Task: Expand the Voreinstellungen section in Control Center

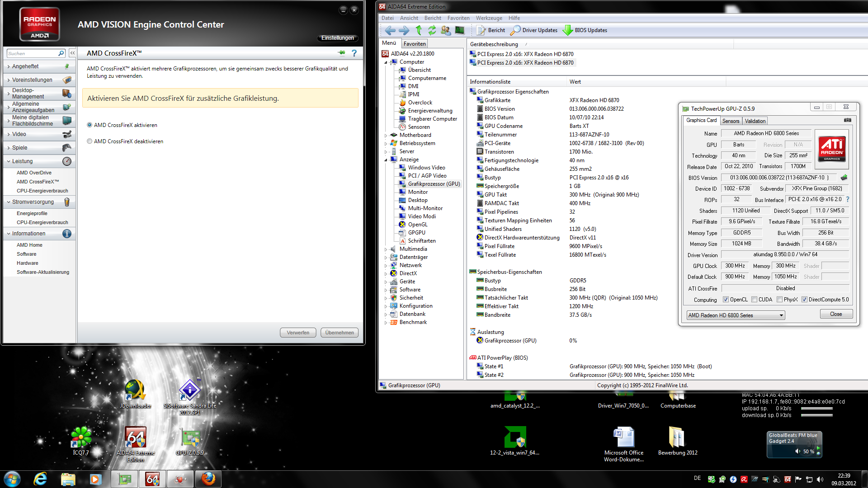Action: 39,80
